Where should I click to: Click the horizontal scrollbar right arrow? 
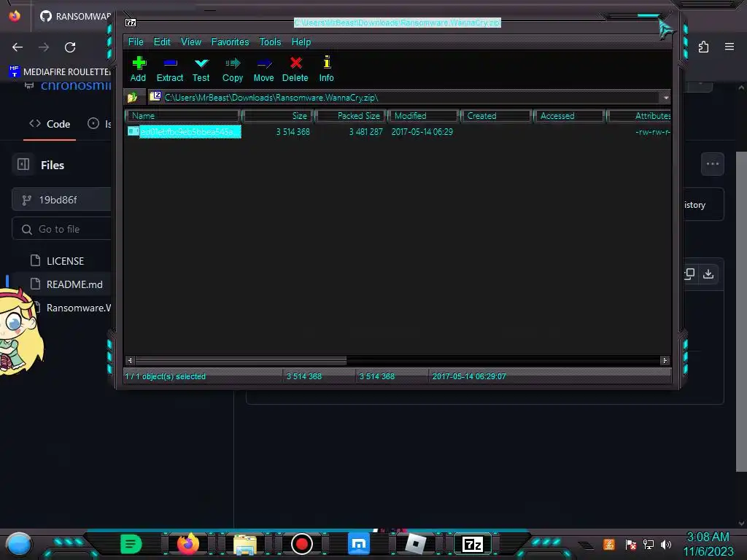[x=665, y=360]
